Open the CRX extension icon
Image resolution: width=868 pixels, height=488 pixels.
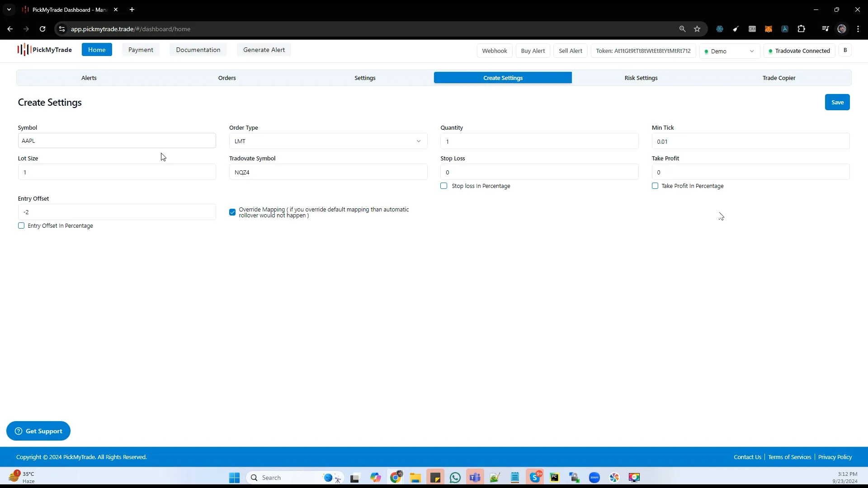(752, 29)
